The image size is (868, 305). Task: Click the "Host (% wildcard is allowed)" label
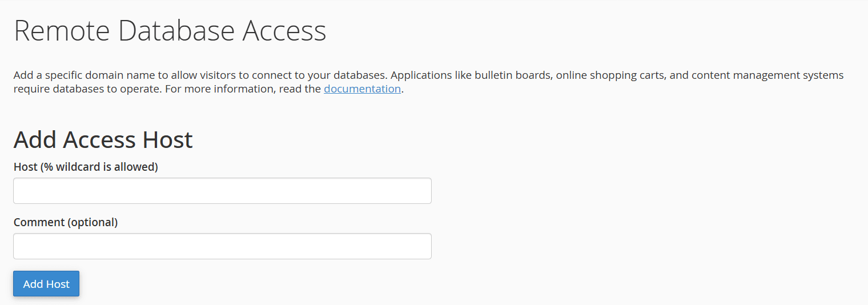point(86,167)
